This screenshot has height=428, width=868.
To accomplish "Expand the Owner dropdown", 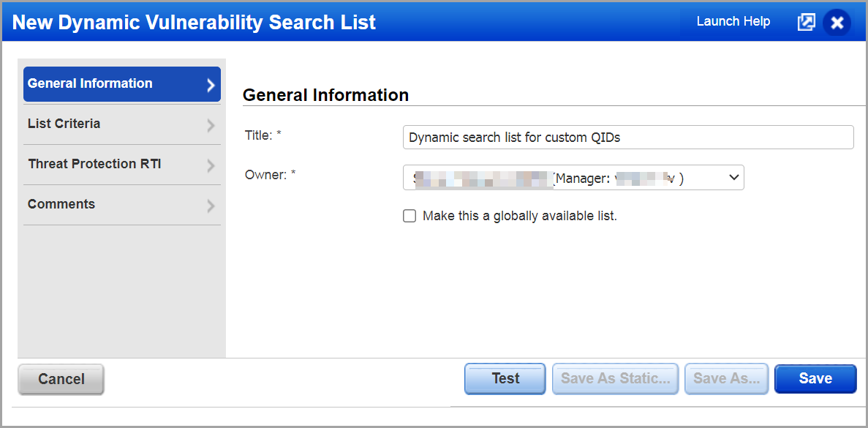I will click(x=734, y=178).
